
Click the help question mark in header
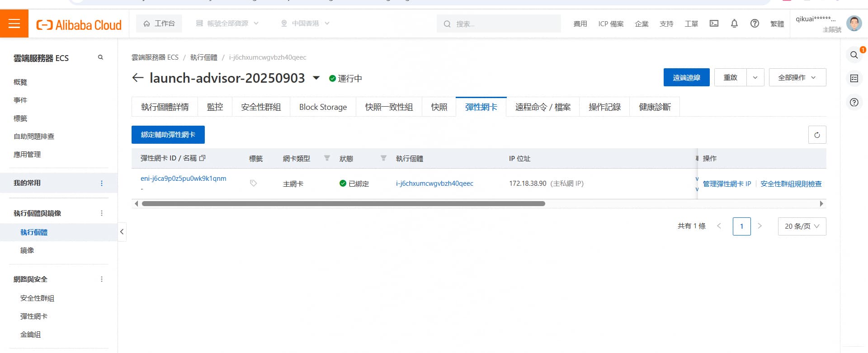tap(755, 24)
